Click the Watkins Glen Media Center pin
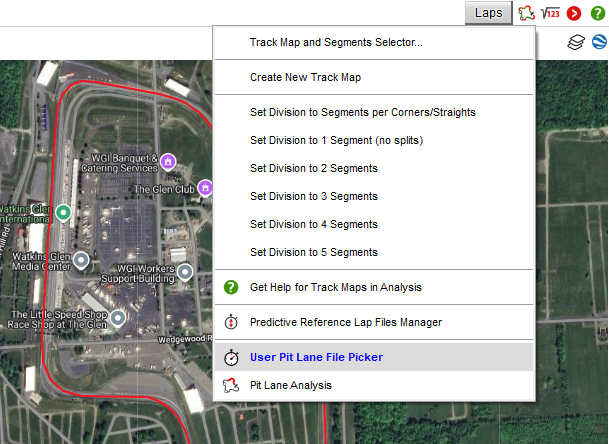 tap(82, 261)
